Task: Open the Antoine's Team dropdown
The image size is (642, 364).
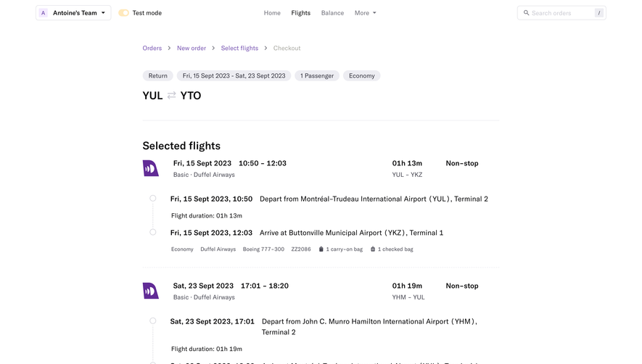Action: tap(73, 13)
